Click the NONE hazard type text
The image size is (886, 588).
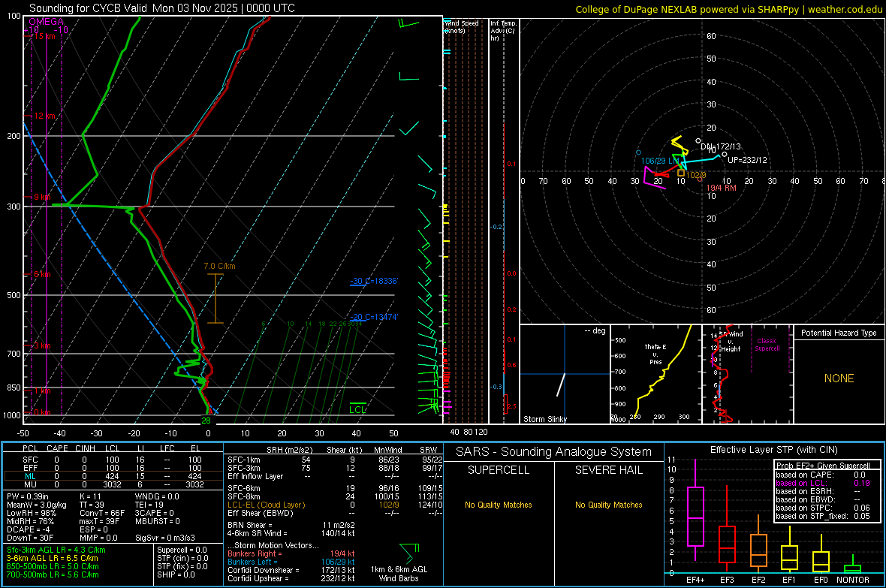point(839,378)
